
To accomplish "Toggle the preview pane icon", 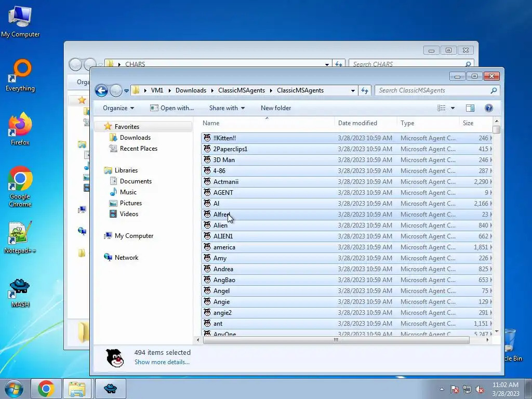I will 470,108.
